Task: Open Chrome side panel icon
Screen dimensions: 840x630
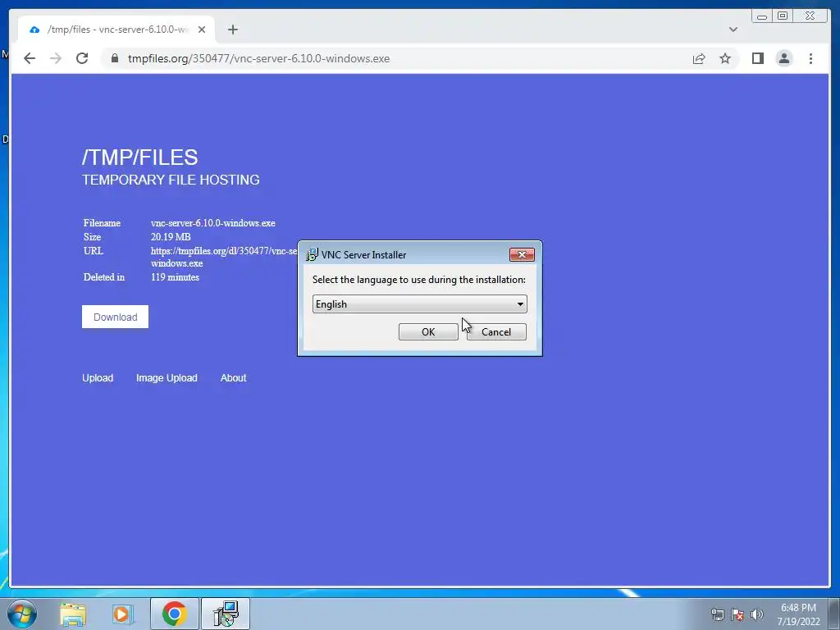Action: coord(757,58)
